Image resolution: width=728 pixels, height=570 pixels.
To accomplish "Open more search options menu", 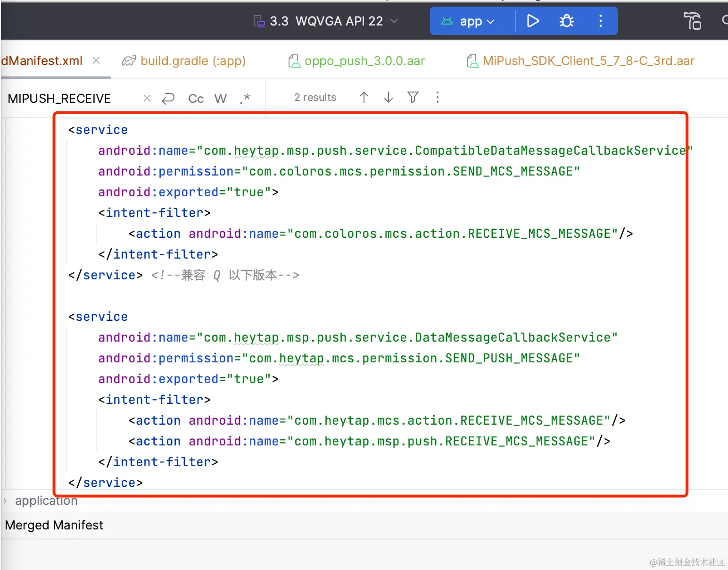I will (437, 97).
